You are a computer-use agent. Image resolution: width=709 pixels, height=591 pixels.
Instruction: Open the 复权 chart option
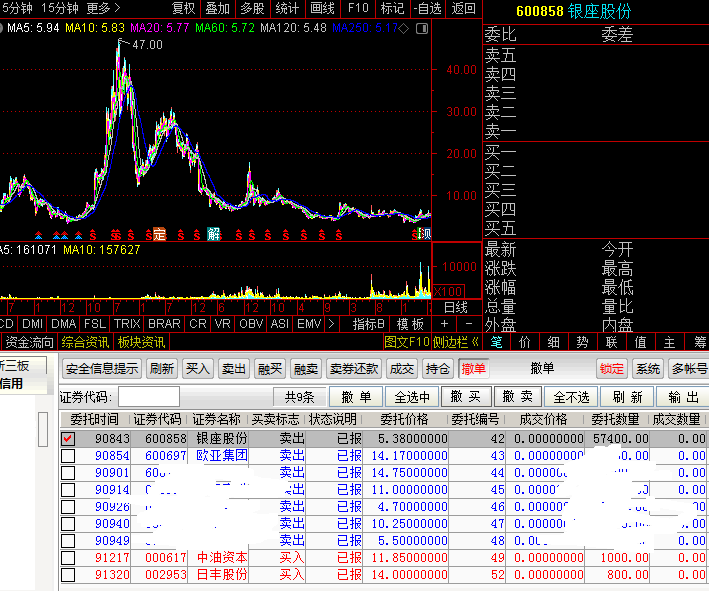click(x=184, y=8)
